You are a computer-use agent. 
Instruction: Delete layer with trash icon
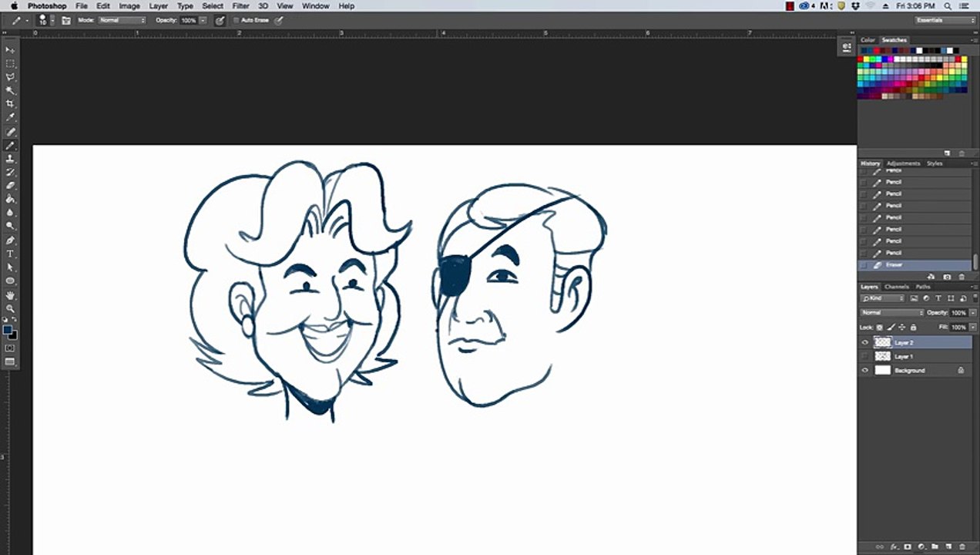coord(962,547)
